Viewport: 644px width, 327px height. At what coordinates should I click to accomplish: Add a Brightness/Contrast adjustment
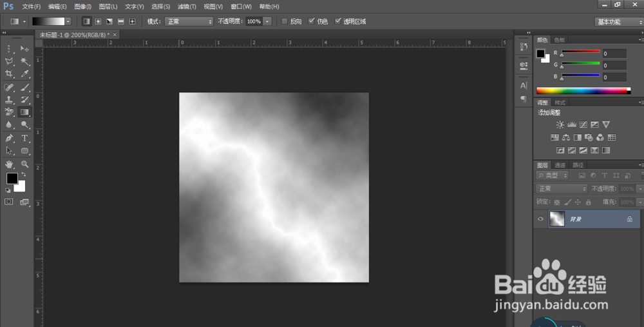(x=560, y=124)
